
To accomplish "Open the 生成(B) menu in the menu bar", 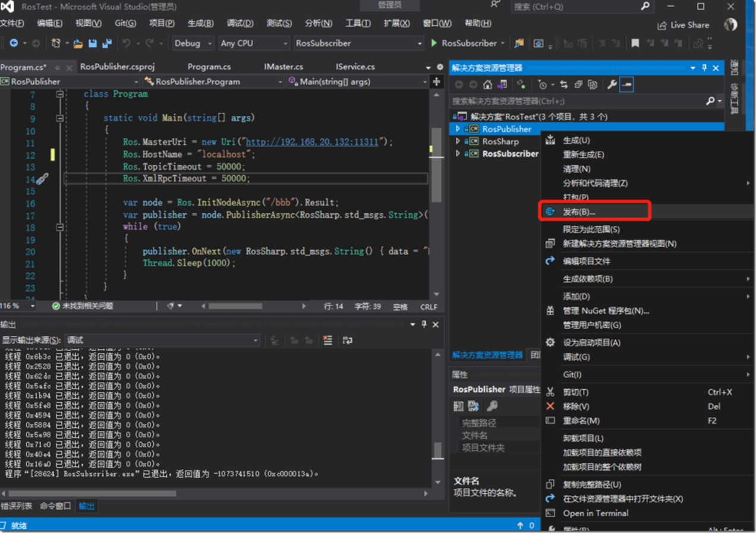I will coord(200,23).
